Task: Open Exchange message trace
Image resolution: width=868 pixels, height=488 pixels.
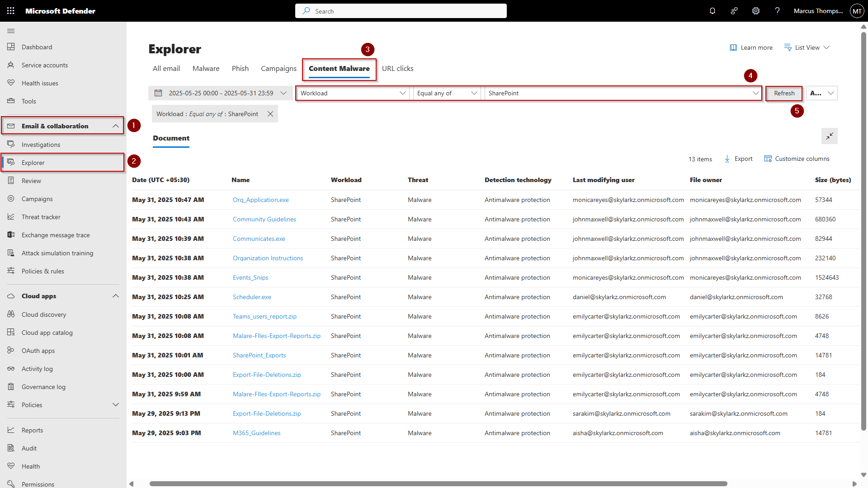Action: coord(56,235)
